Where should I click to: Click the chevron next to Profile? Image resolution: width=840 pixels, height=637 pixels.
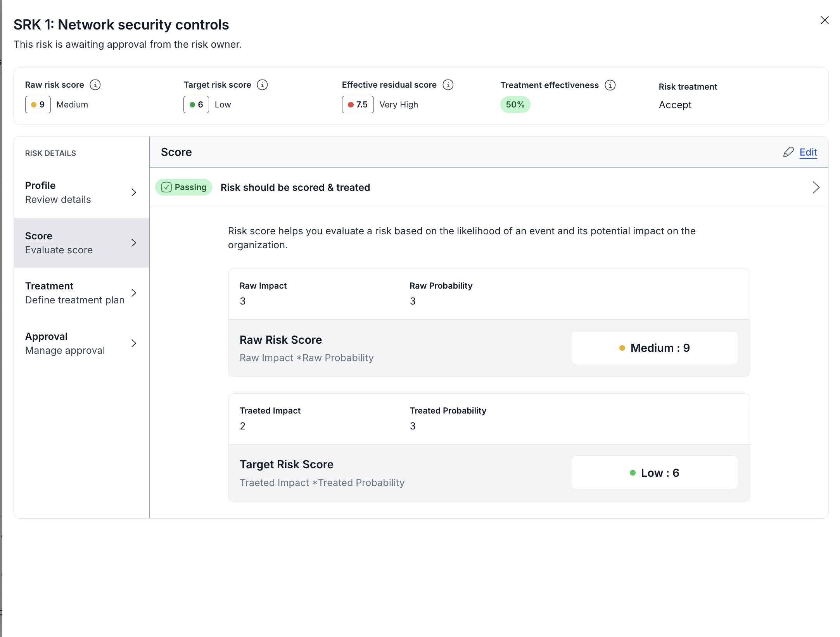134,192
